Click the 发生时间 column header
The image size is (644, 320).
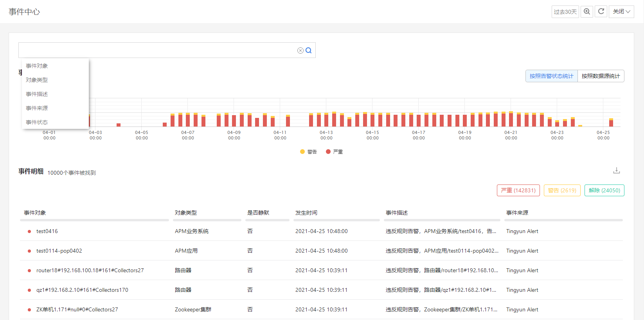click(306, 213)
